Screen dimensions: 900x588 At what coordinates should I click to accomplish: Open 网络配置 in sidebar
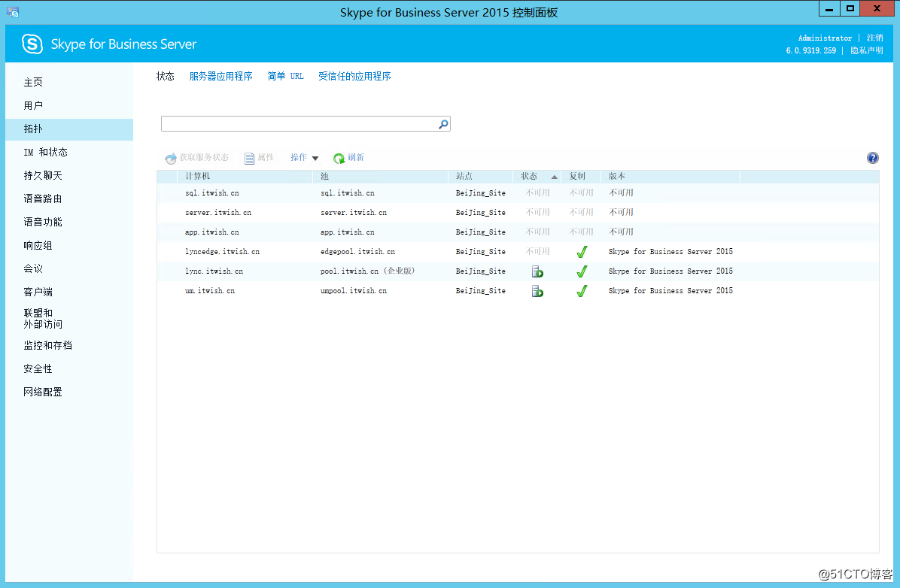pyautogui.click(x=42, y=392)
